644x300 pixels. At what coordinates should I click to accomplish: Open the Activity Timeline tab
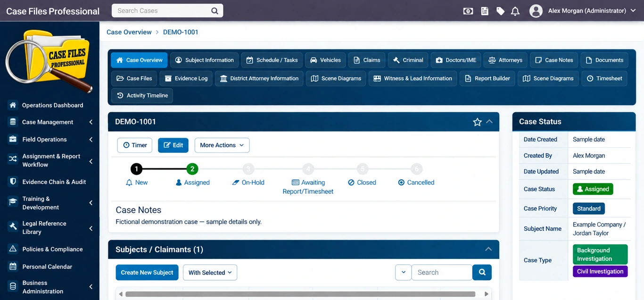coord(142,95)
